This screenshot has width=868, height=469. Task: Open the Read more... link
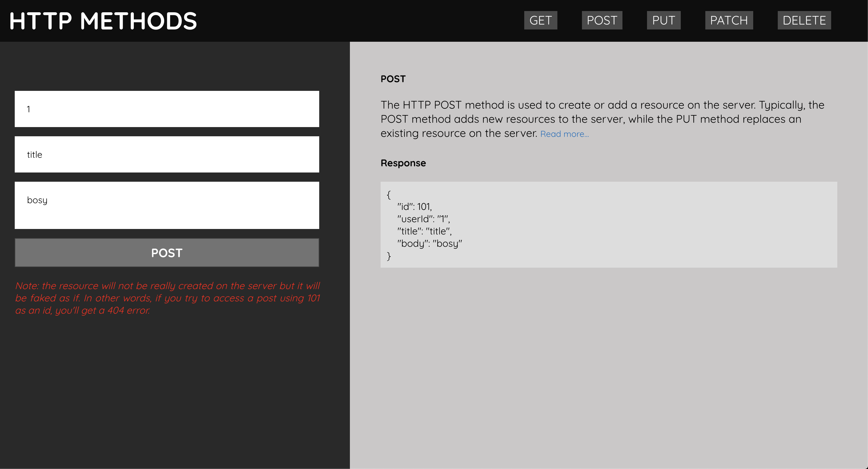click(x=564, y=134)
